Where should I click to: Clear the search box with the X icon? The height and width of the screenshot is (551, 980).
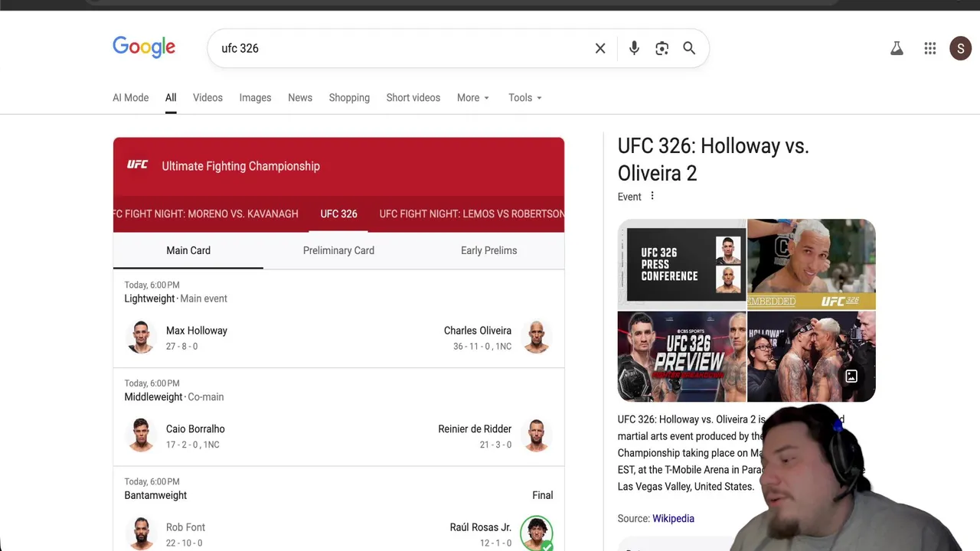(600, 48)
